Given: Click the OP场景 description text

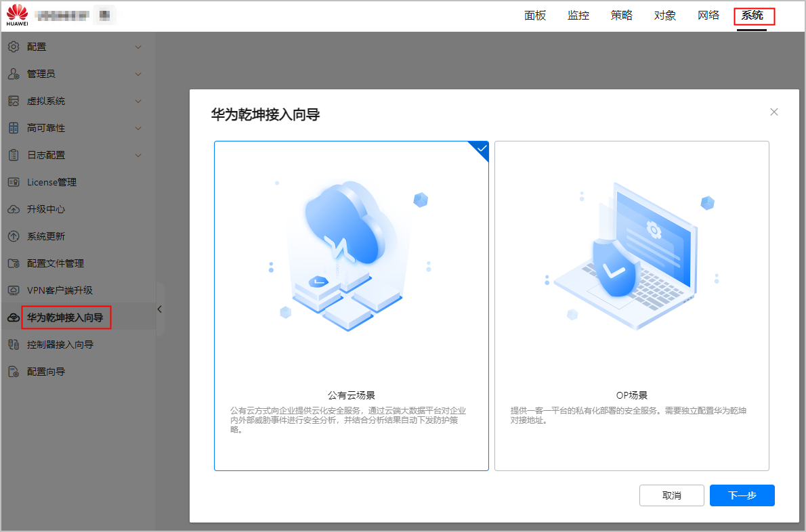Looking at the screenshot, I should tap(628, 416).
